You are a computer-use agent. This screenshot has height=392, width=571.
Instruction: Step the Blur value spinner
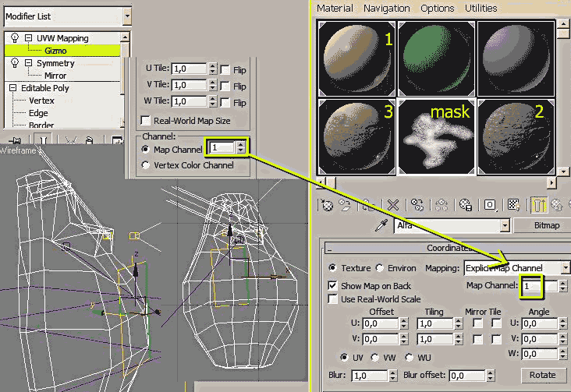tap(392, 376)
